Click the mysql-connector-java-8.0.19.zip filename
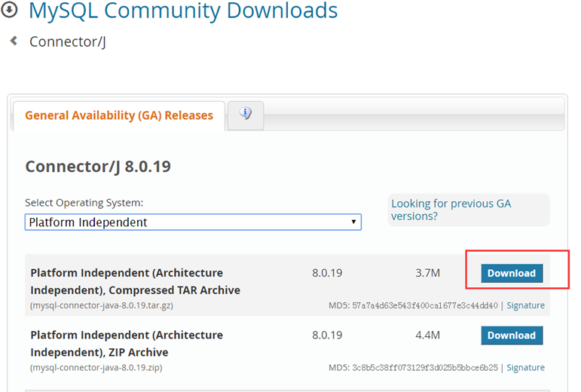Screen dimensions: 581x392 [96, 368]
